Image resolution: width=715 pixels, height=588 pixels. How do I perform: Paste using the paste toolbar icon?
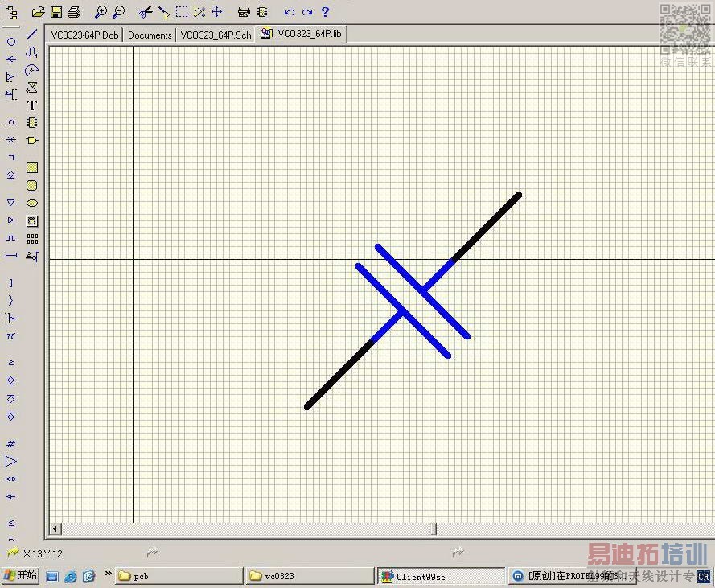point(164,12)
